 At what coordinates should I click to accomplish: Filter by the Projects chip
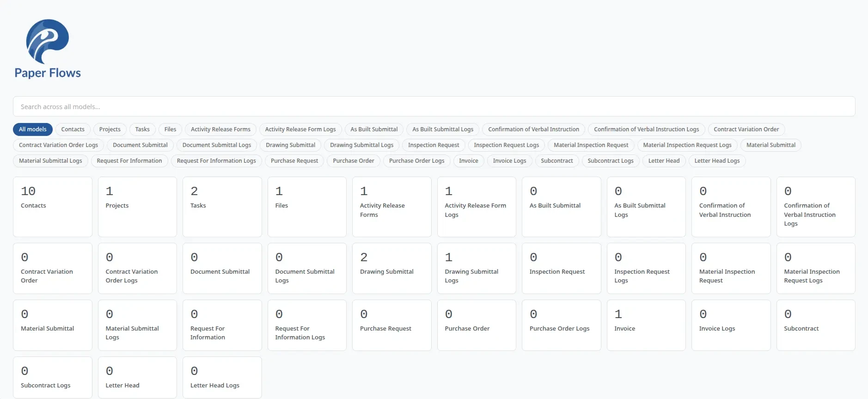(x=110, y=129)
